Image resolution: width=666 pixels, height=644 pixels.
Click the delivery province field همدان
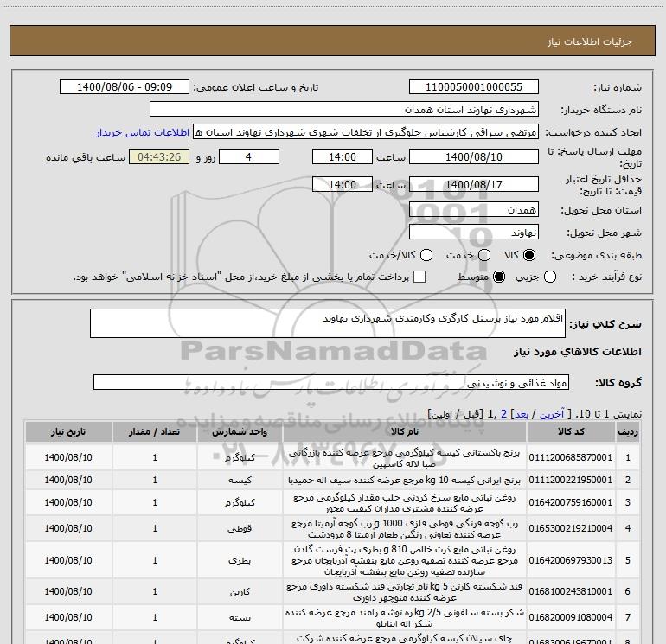474,210
